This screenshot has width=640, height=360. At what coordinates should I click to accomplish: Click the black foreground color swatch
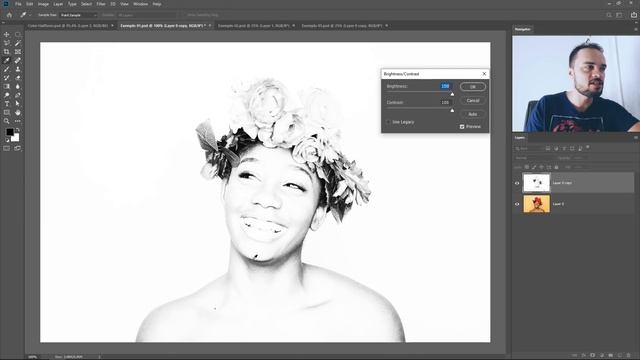pos(9,132)
